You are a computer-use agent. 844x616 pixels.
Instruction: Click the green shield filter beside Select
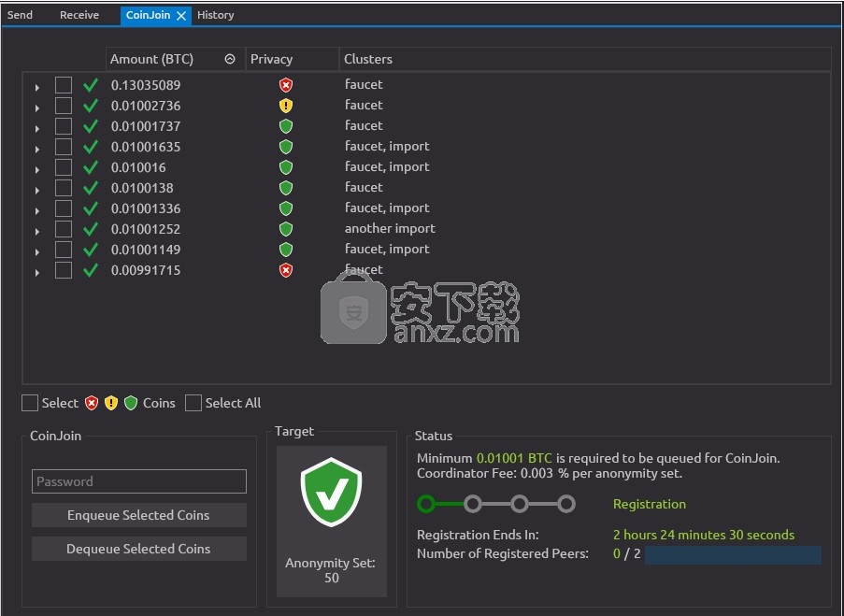(x=131, y=403)
